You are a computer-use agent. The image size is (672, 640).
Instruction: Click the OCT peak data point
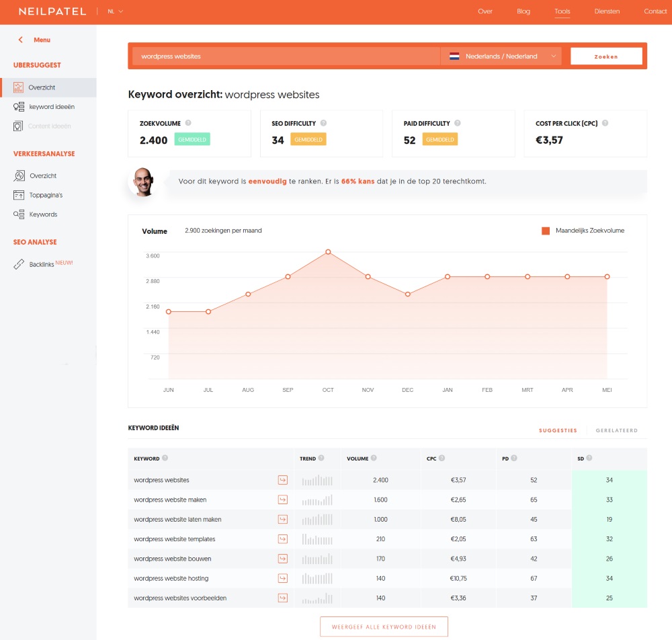328,252
